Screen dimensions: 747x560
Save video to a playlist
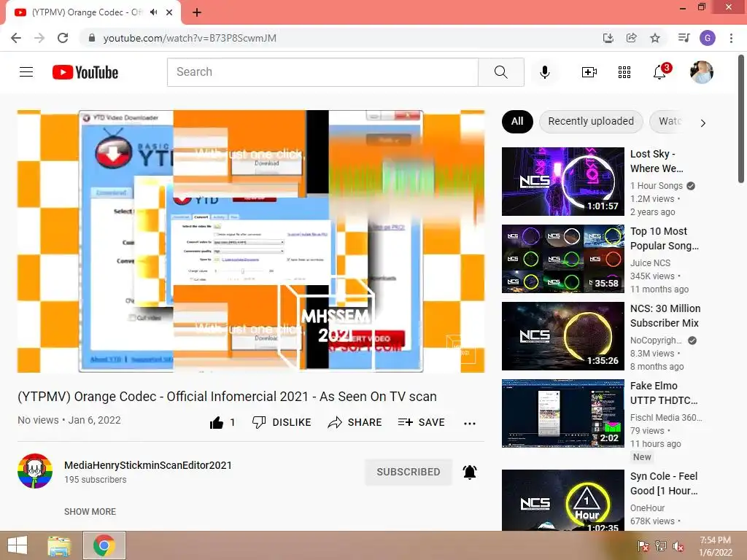[x=422, y=422]
